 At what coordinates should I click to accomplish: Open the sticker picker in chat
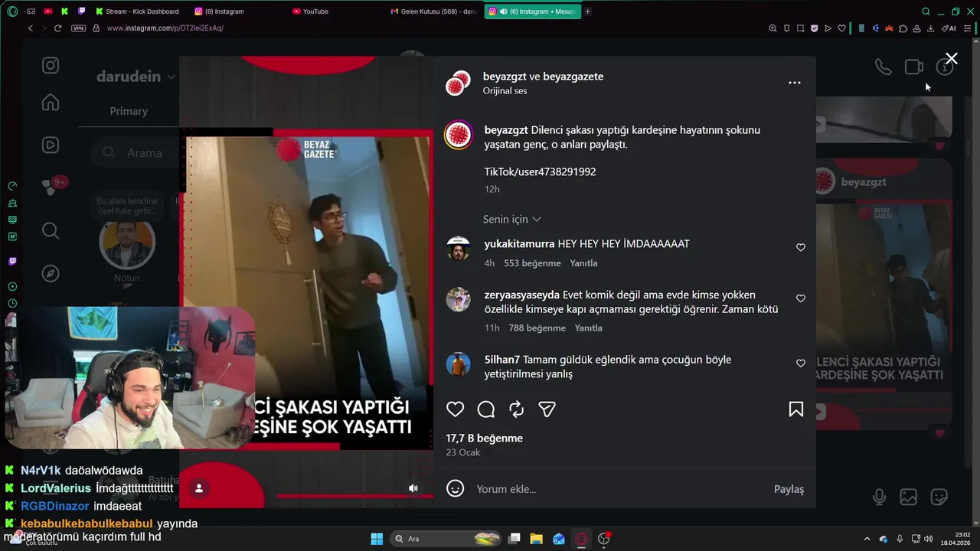click(939, 497)
